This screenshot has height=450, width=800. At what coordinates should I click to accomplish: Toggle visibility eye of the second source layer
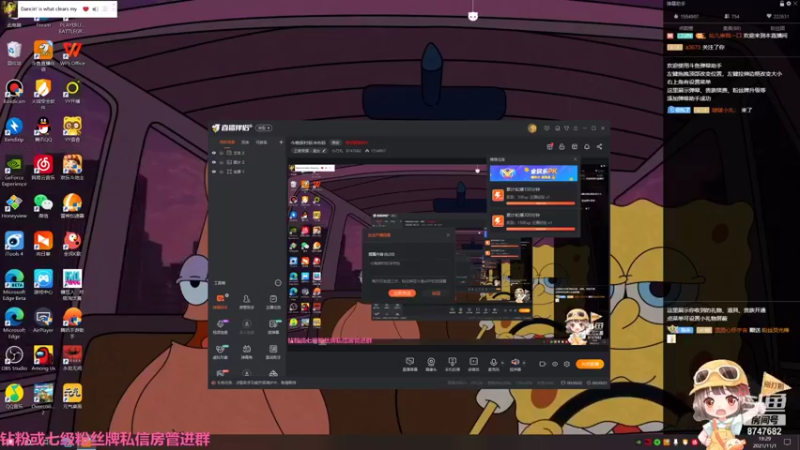pos(214,162)
